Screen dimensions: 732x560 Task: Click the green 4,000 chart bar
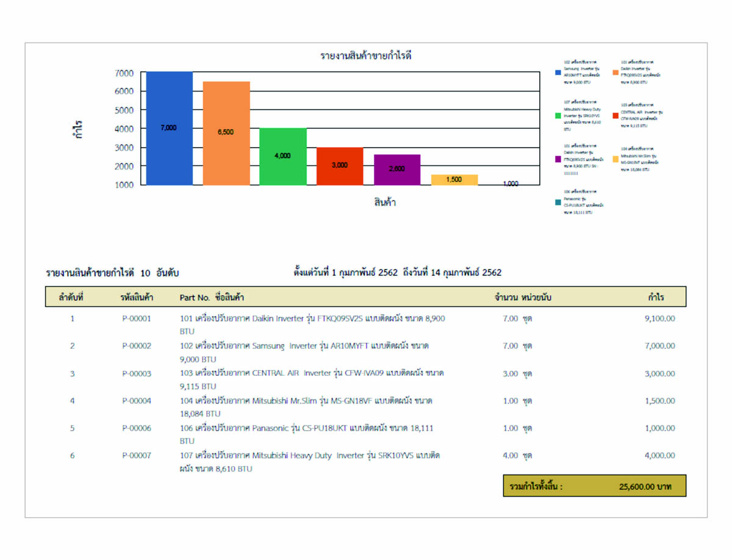tap(283, 156)
